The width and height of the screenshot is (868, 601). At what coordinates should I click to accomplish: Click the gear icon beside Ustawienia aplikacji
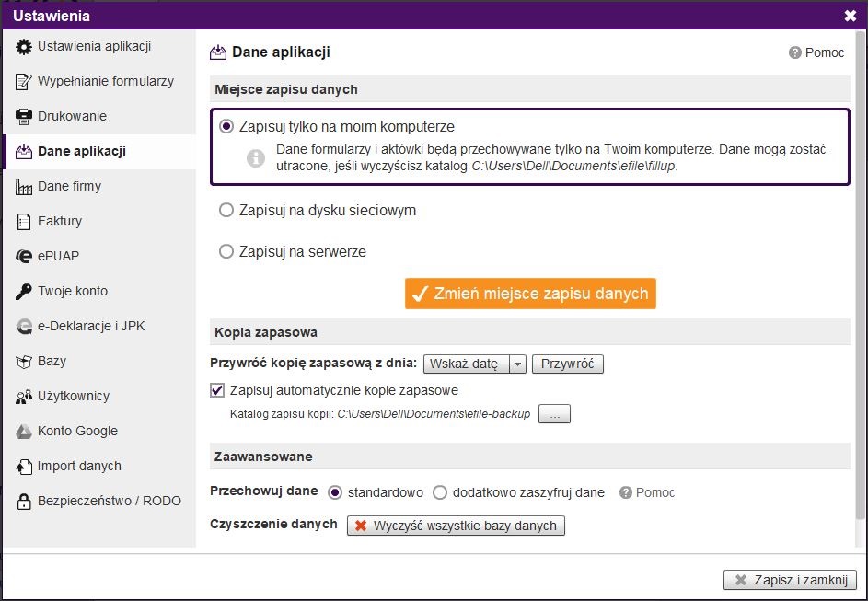point(24,47)
